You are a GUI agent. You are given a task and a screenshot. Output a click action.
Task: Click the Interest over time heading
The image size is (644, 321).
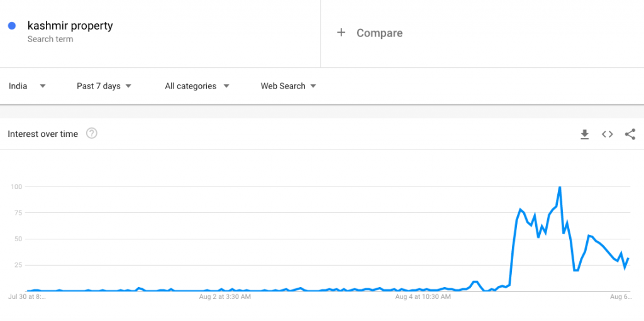click(x=43, y=134)
